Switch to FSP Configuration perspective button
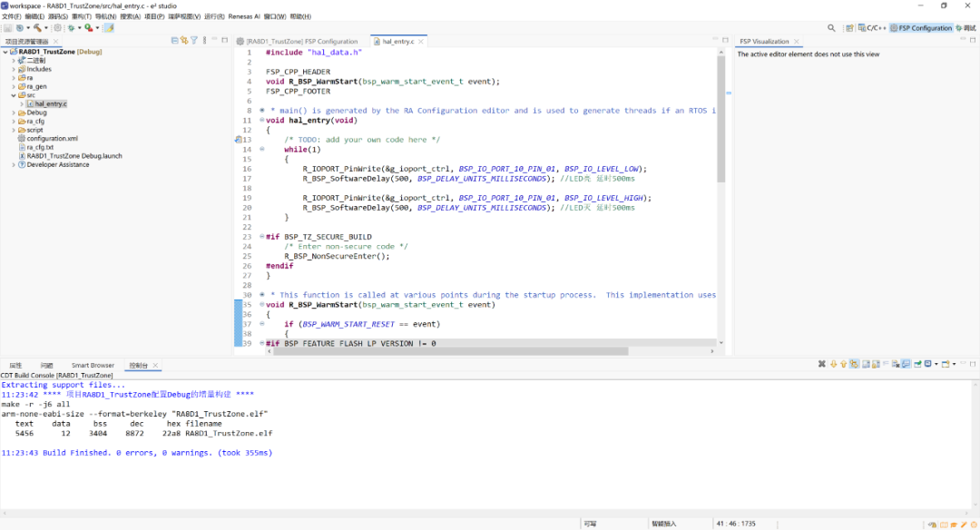The height and width of the screenshot is (530, 980). click(921, 27)
